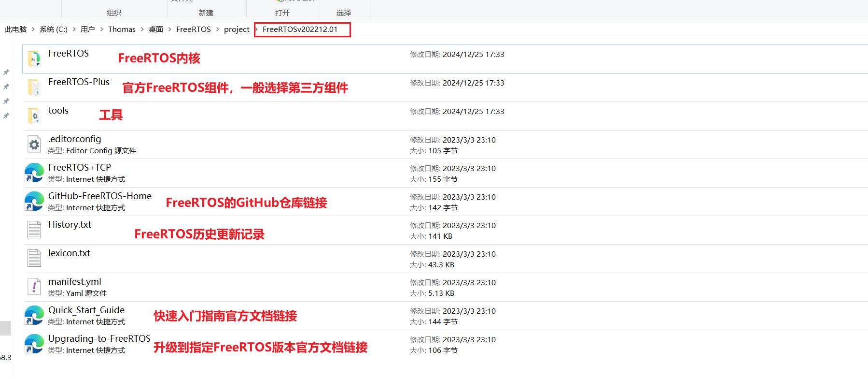Click the 选择 ribbon group label
This screenshot has width=868, height=378.
pyautogui.click(x=344, y=13)
